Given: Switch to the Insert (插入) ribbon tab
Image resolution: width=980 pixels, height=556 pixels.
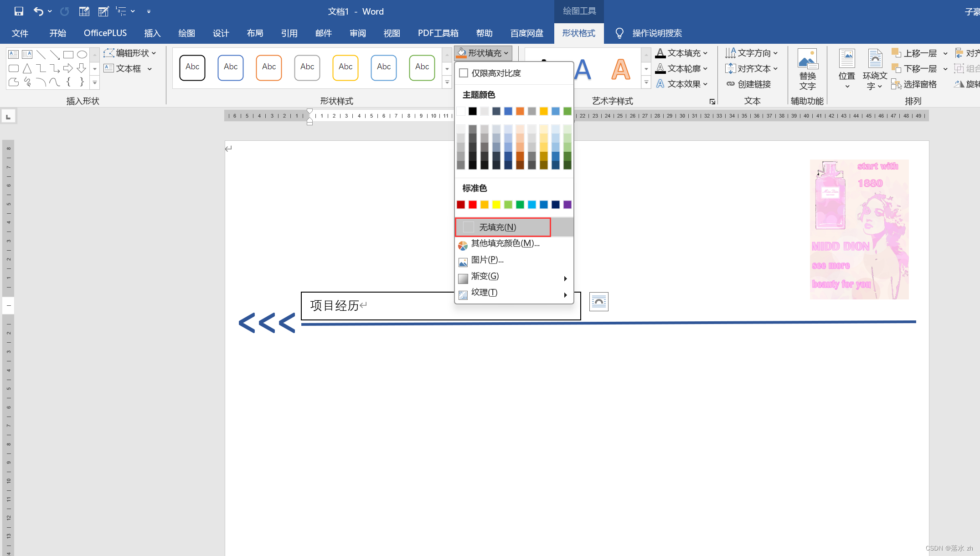Looking at the screenshot, I should tap(152, 33).
